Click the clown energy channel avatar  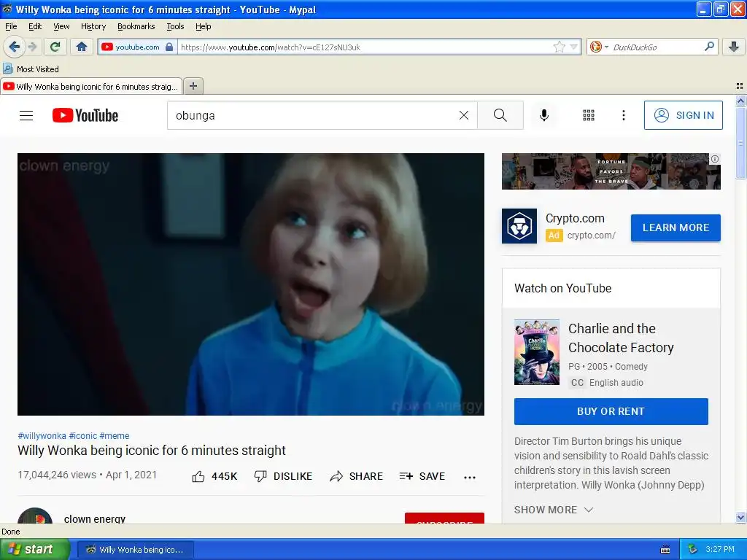tap(35, 516)
